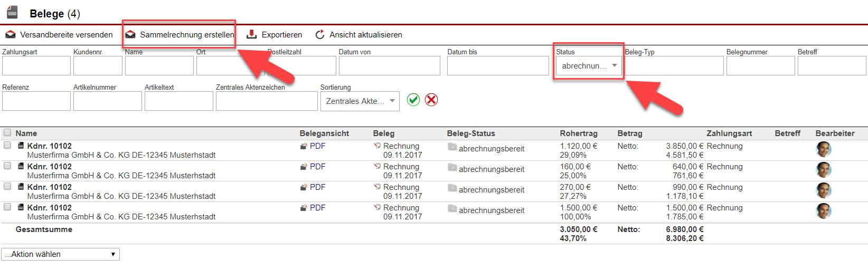Image resolution: width=868 pixels, height=269 pixels.
Task: Click the total Rohertrag value 3.050,00 €
Action: pos(579,229)
